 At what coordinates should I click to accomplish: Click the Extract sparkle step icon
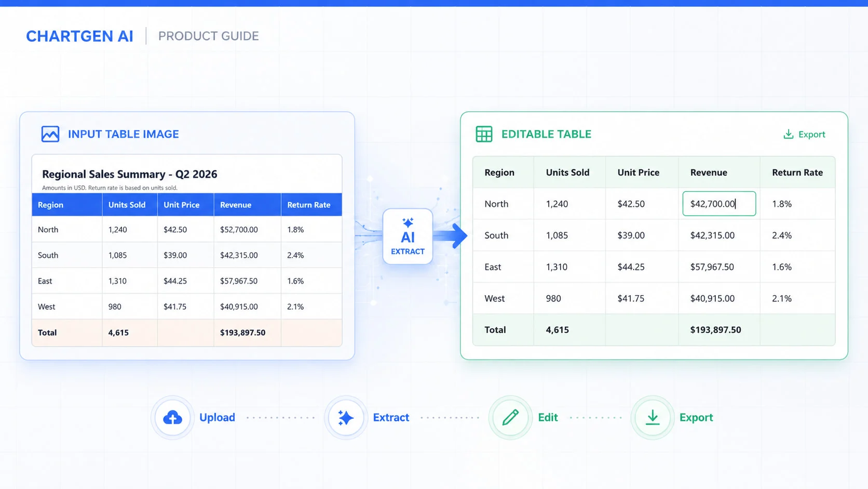pos(346,417)
